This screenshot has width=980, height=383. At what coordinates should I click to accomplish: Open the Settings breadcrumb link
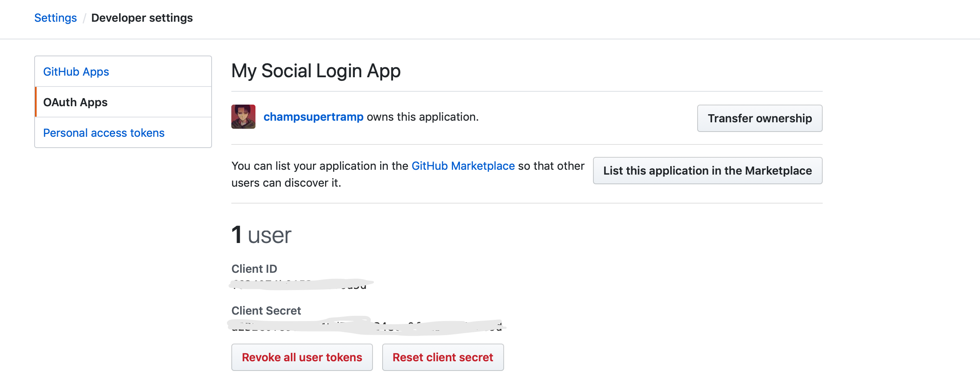(x=56, y=18)
